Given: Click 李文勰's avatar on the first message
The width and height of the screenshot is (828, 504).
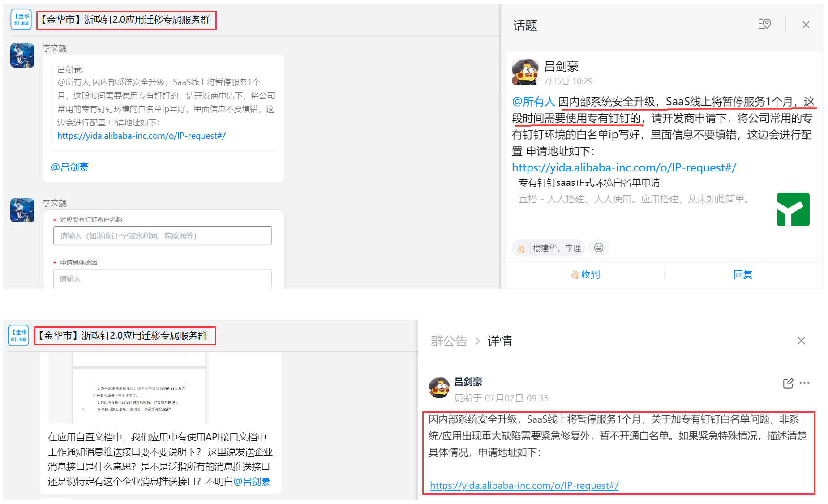Looking at the screenshot, I should coord(22,56).
